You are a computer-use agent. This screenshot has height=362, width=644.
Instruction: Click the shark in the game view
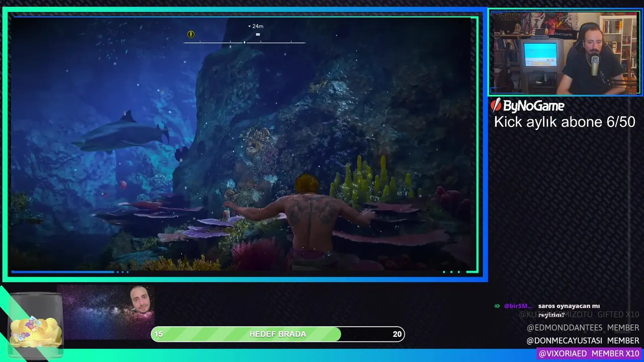coord(121,134)
